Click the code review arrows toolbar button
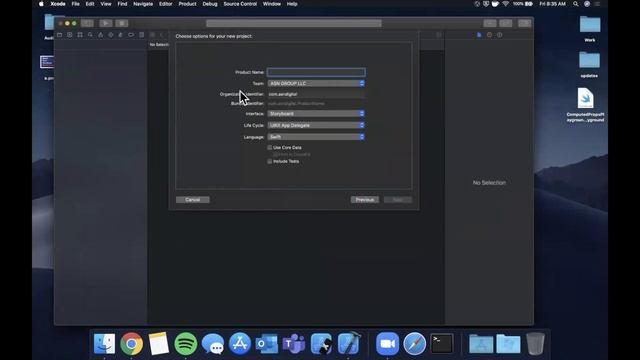The height and width of the screenshot is (360, 640). click(x=506, y=23)
